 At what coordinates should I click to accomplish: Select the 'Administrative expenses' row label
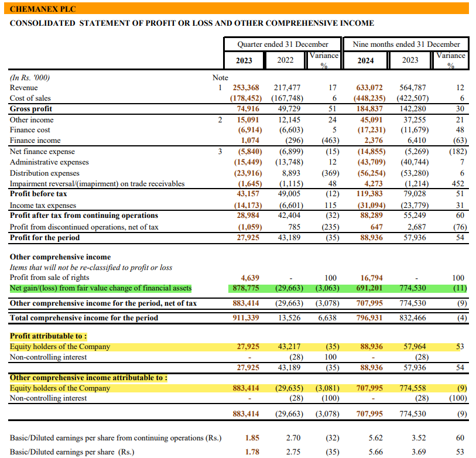click(x=49, y=162)
